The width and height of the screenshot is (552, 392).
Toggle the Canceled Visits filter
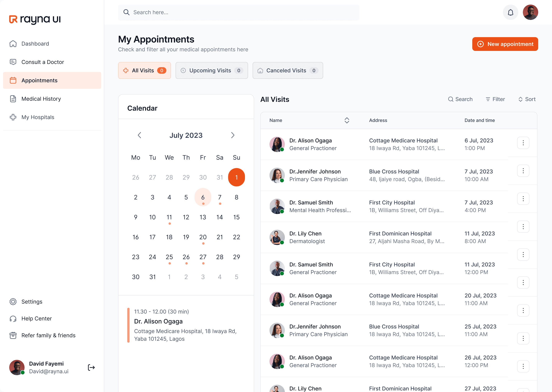coord(287,70)
